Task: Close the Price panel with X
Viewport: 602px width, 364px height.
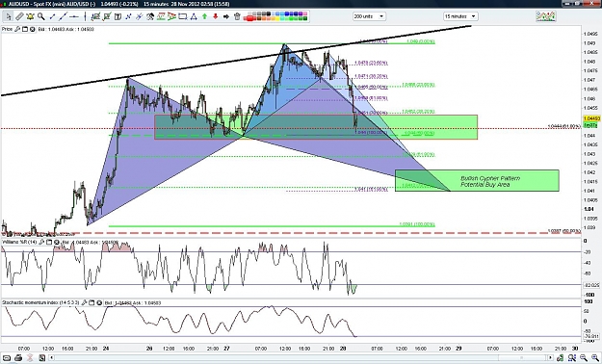Action: tap(32, 29)
